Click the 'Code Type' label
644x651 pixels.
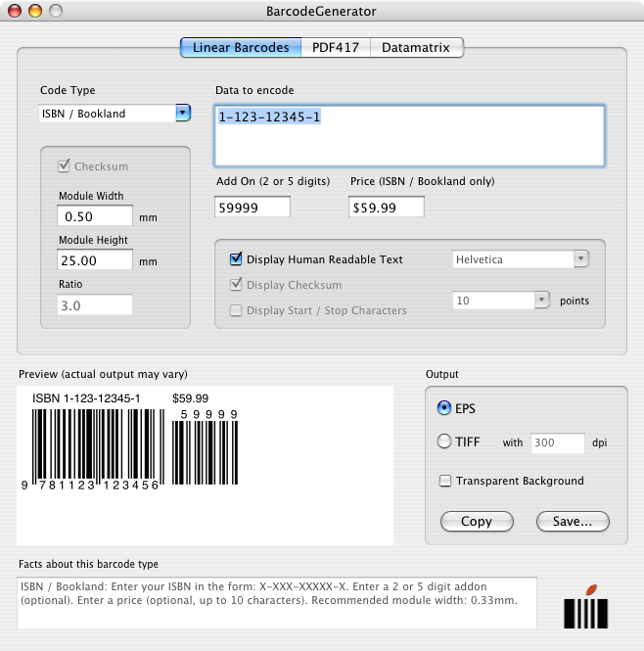(68, 90)
